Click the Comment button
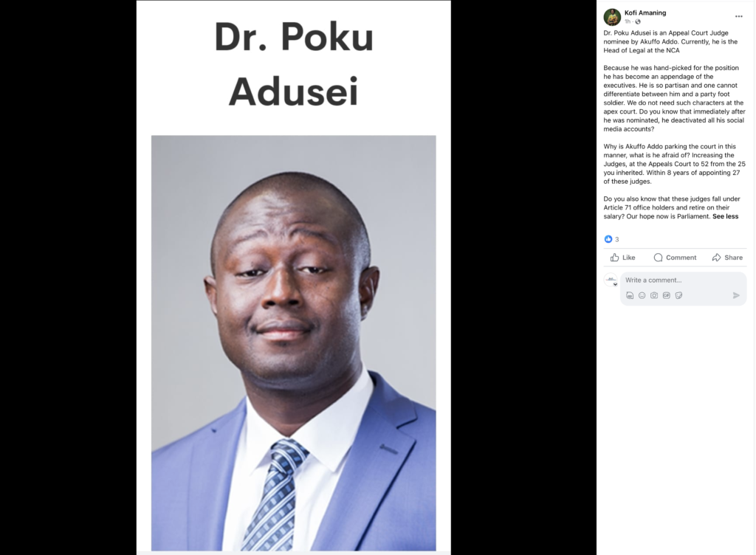 coord(675,258)
